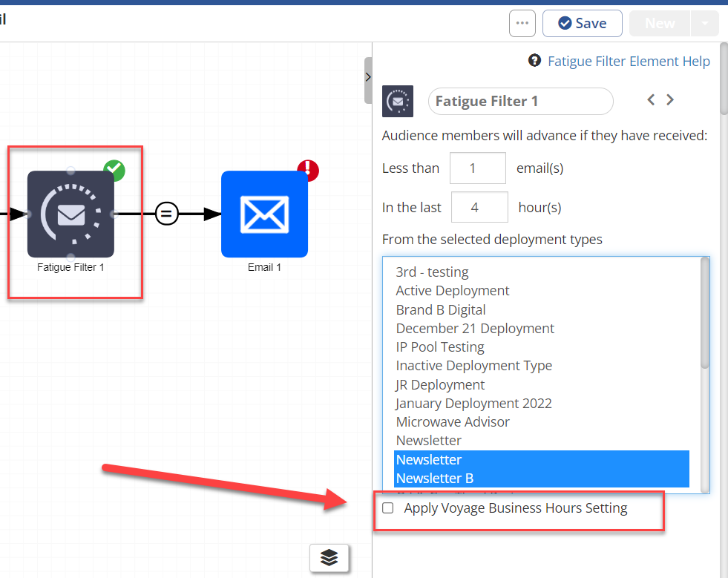The height and width of the screenshot is (578, 728).
Task: Edit the Fatigue Filter 1 name field
Action: [520, 101]
